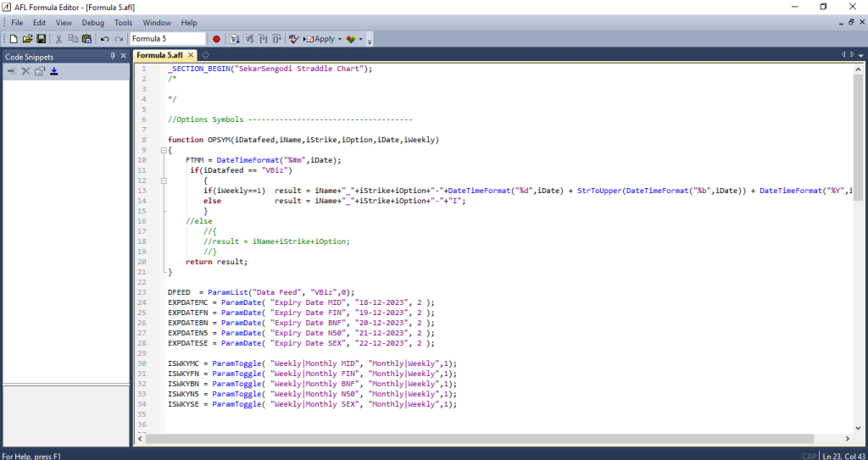Redo the last undone edit
The width and height of the screenshot is (868, 460).
pyautogui.click(x=119, y=39)
